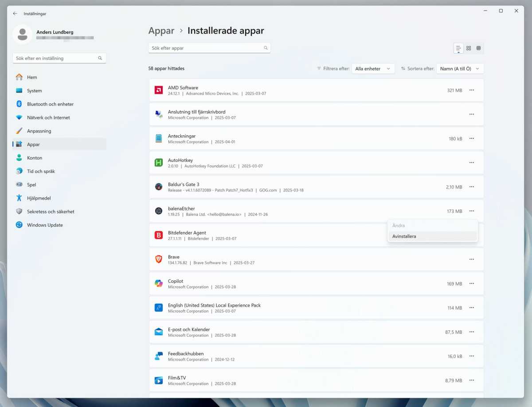Choose Avinstallera in the context menu
The width and height of the screenshot is (532, 407).
(x=404, y=236)
